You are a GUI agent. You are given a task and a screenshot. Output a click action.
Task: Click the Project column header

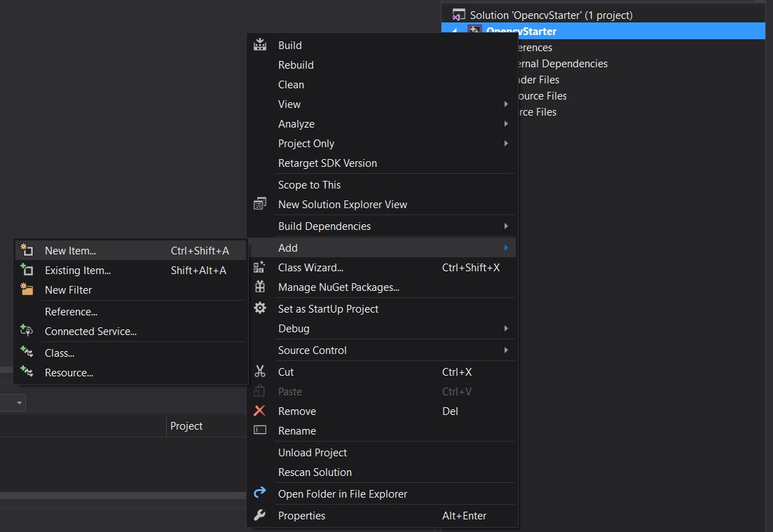pyautogui.click(x=186, y=425)
